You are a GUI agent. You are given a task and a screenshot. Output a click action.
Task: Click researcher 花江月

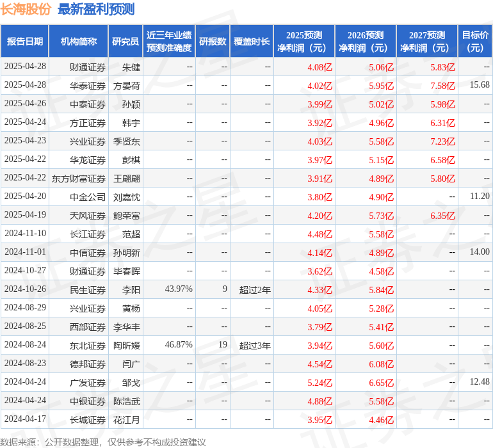click(x=127, y=419)
